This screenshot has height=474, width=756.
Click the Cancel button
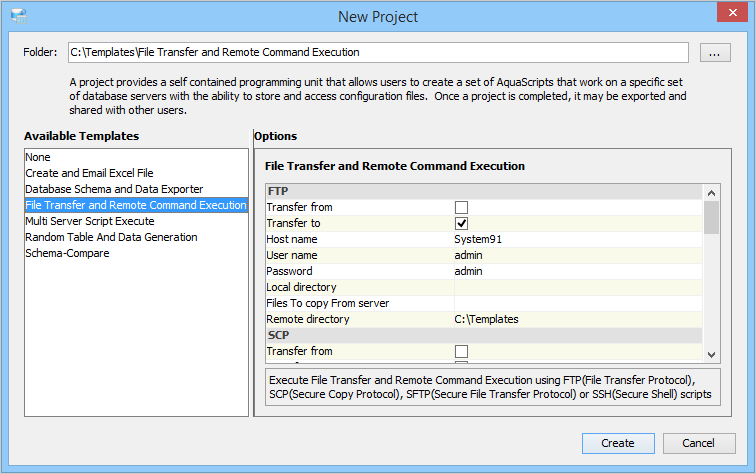[x=698, y=443]
